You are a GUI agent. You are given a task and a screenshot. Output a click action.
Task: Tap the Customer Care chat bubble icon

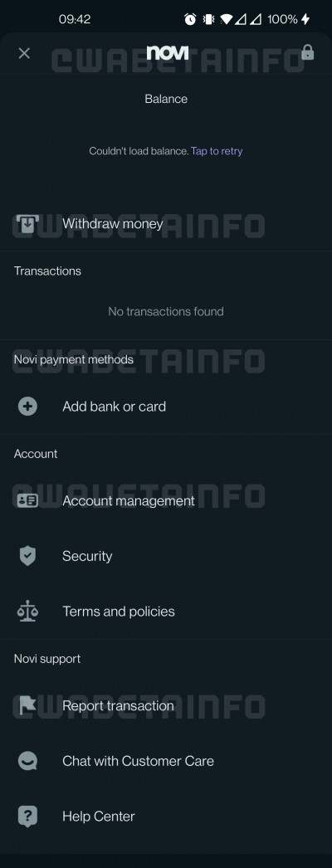[27, 761]
